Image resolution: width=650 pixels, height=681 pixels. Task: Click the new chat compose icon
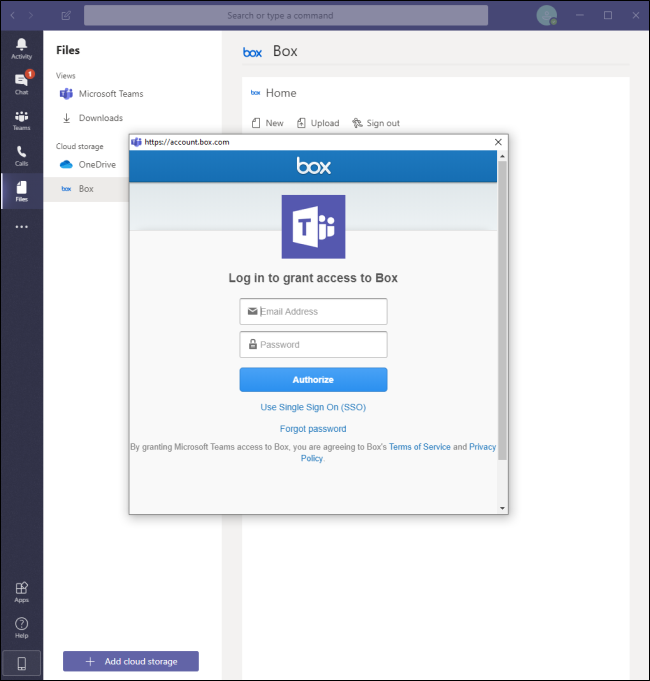tap(66, 16)
